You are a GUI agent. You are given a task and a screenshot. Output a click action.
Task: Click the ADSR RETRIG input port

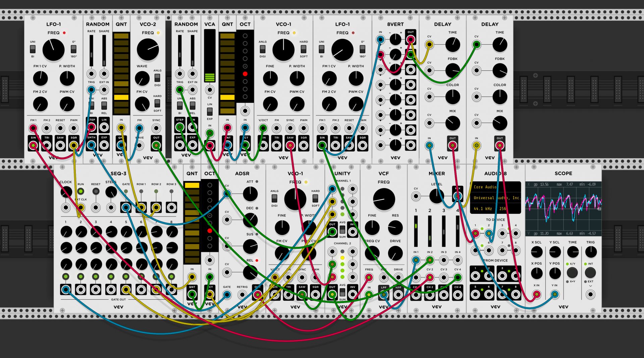(x=242, y=295)
